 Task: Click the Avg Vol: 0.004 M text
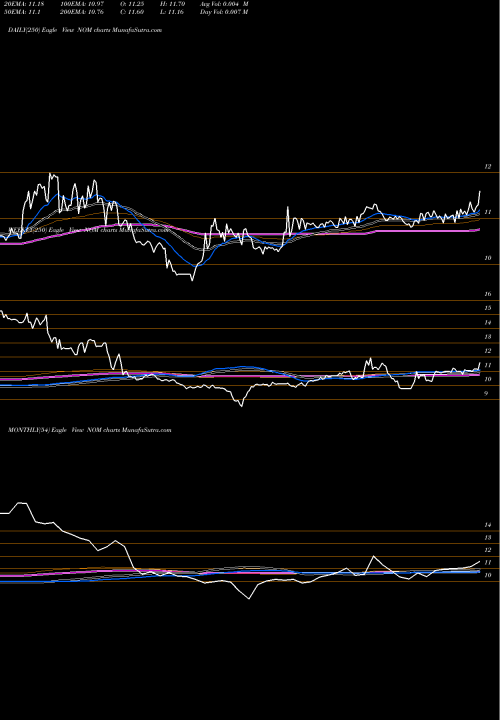pos(224,4)
